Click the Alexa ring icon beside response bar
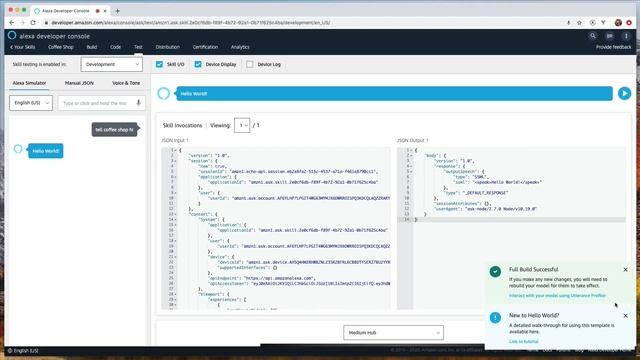Image resolution: width=640 pixels, height=360 pixels. pos(164,93)
